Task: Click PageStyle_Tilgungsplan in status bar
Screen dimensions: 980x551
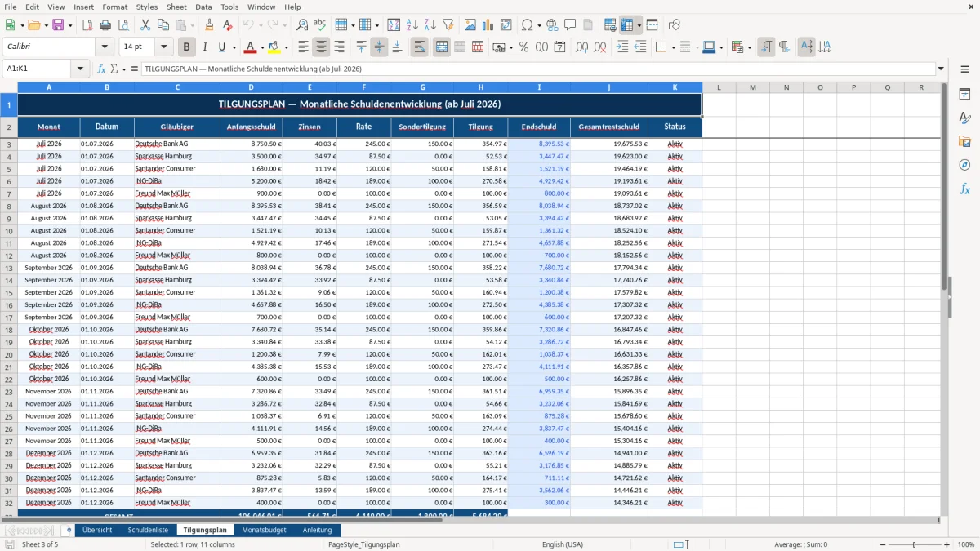Action: click(x=364, y=544)
